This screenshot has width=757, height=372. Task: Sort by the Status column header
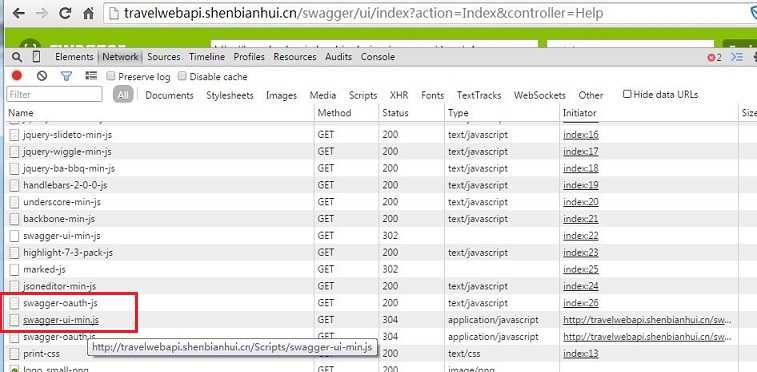click(x=411, y=113)
